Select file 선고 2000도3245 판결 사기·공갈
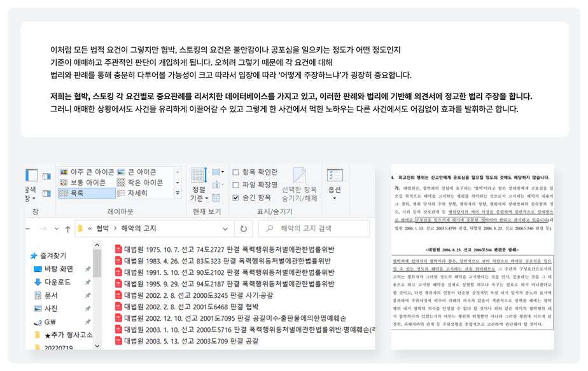This screenshot has height=371, width=588. [193, 295]
